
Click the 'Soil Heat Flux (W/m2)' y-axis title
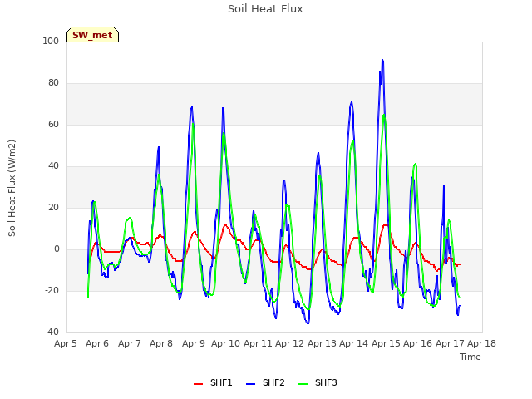pyautogui.click(x=12, y=188)
